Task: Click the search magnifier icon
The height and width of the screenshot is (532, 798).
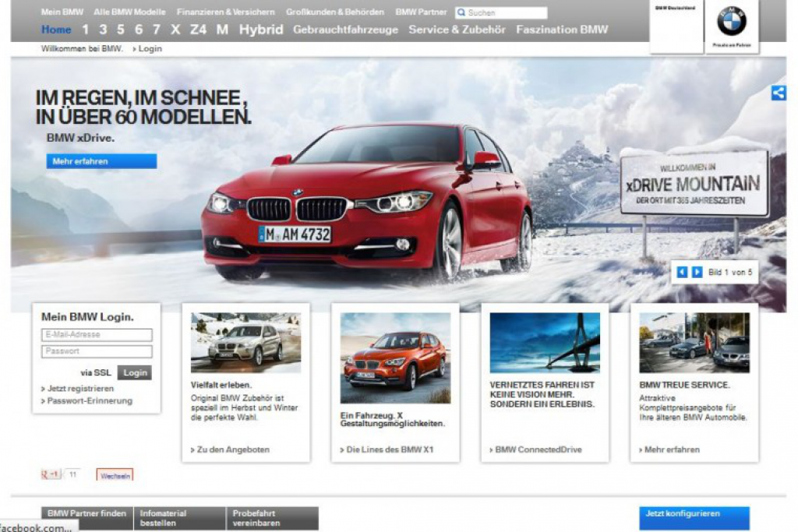Action: (461, 13)
